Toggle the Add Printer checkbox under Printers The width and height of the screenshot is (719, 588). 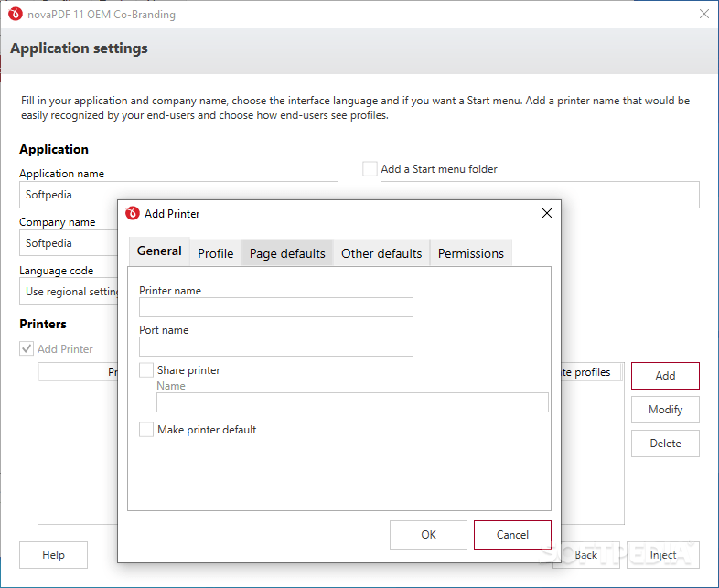coord(27,349)
